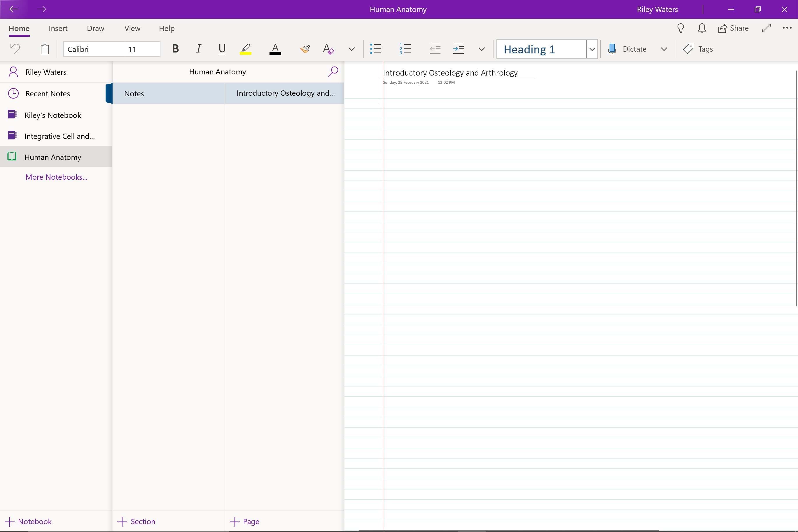Screen dimensions: 798x532
Task: Click the Font color icon
Action: point(275,49)
